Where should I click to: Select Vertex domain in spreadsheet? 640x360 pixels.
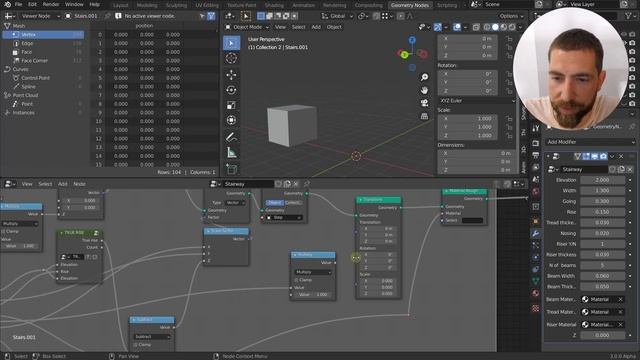tap(43, 35)
